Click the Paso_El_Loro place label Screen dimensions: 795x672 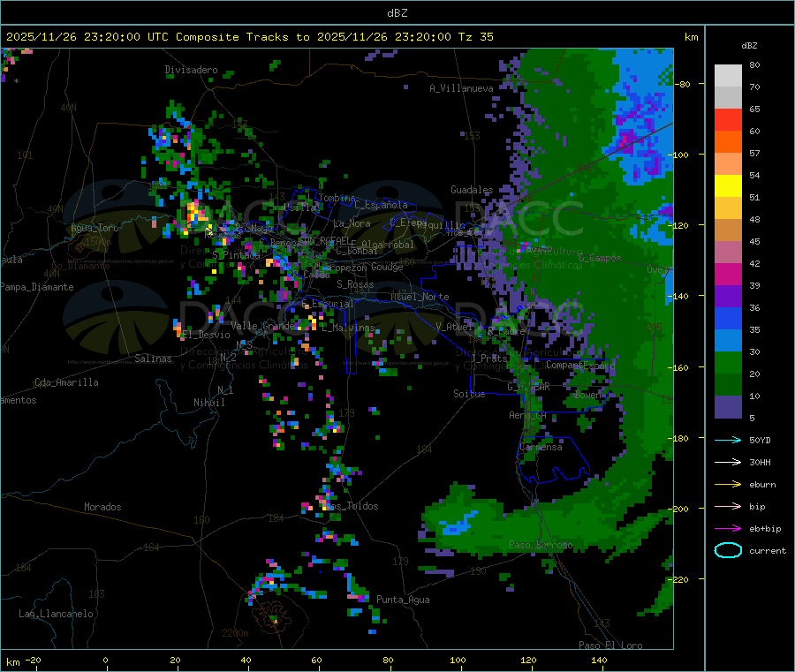tap(610, 646)
